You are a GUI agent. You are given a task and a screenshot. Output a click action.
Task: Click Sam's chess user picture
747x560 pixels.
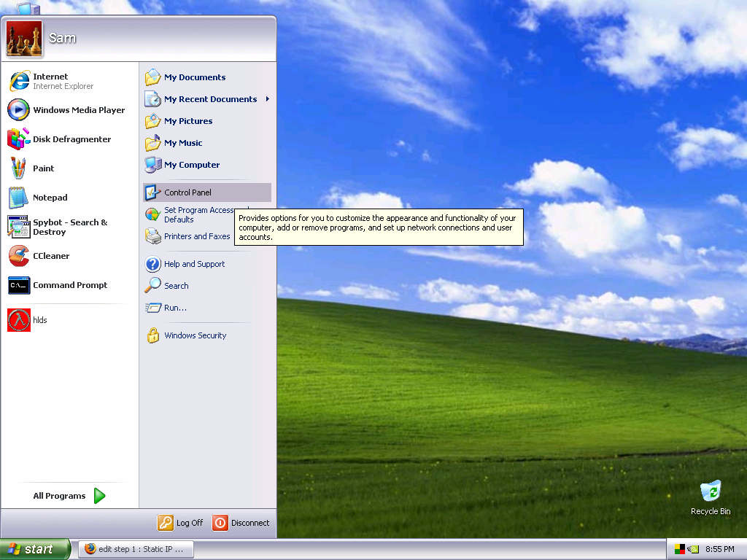(24, 39)
